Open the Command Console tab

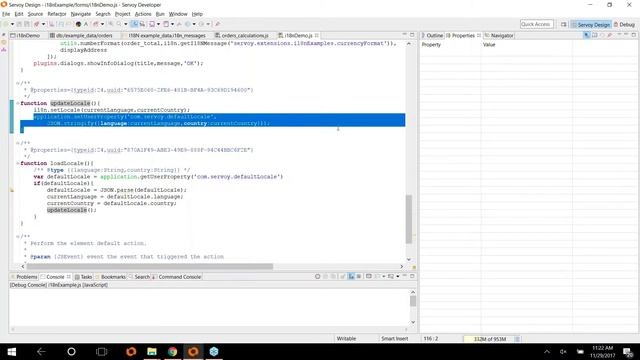(x=176, y=277)
